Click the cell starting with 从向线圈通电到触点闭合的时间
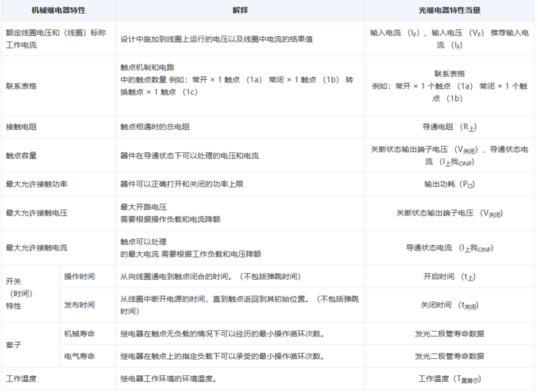 coord(240,277)
